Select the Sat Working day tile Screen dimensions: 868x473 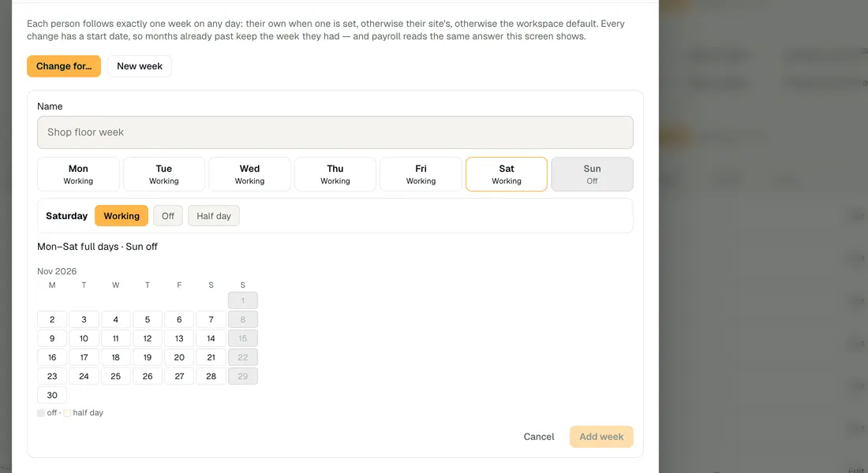(x=507, y=174)
